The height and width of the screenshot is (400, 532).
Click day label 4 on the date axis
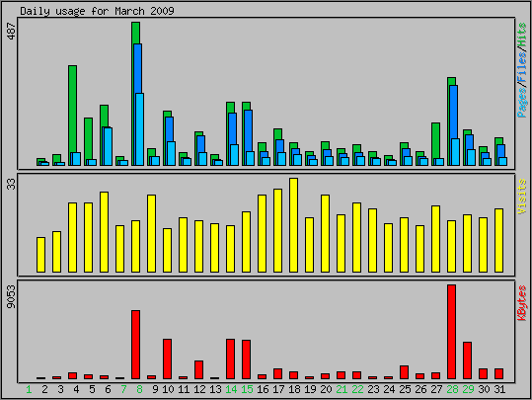coord(76,389)
